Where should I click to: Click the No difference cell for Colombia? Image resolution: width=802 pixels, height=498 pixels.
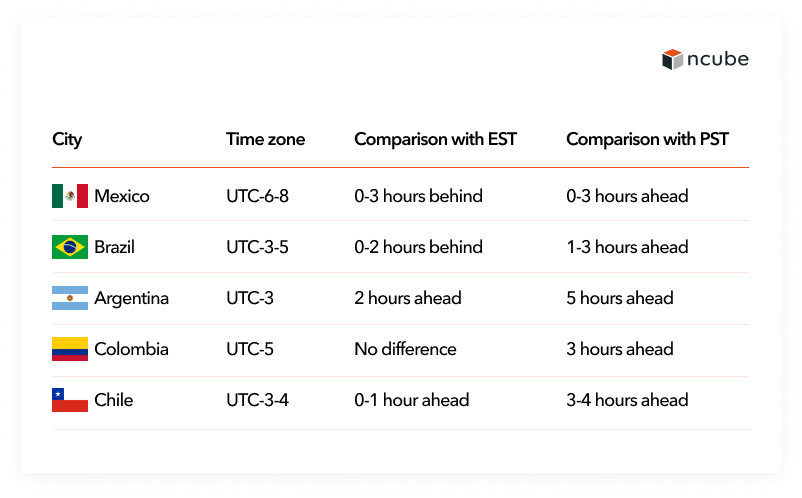tap(405, 349)
